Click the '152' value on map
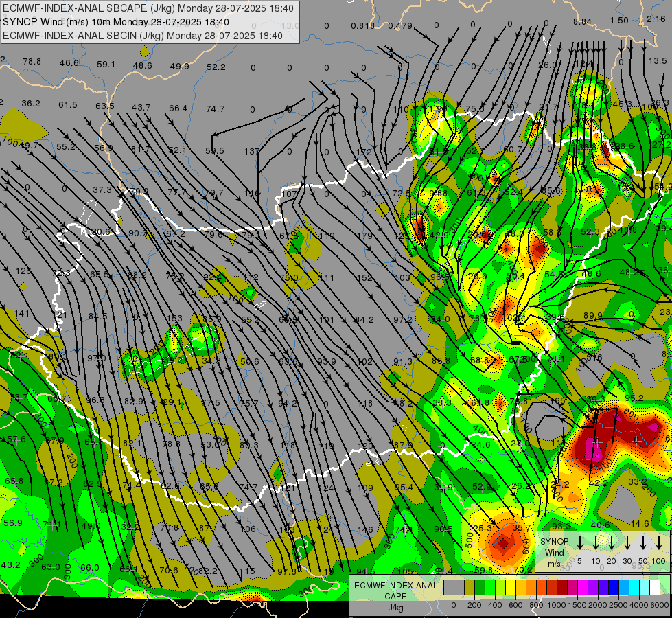Image resolution: width=672 pixels, height=618 pixels. pyautogui.click(x=364, y=278)
